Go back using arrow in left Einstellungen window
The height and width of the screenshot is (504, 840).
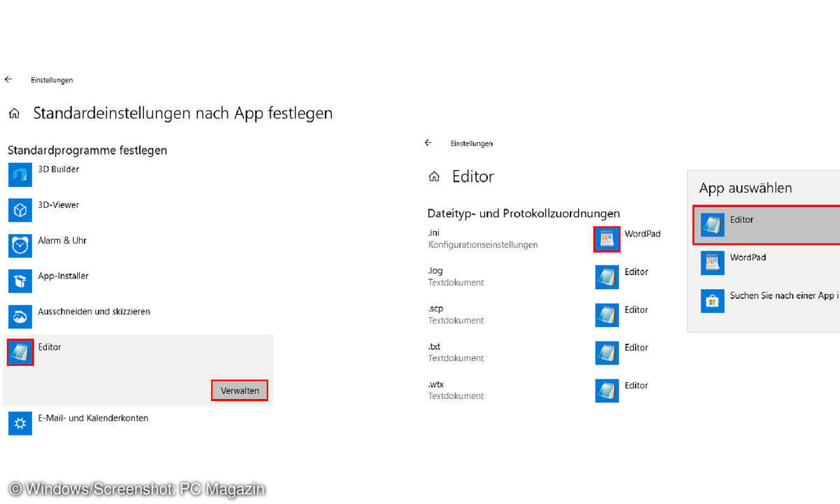(8, 80)
